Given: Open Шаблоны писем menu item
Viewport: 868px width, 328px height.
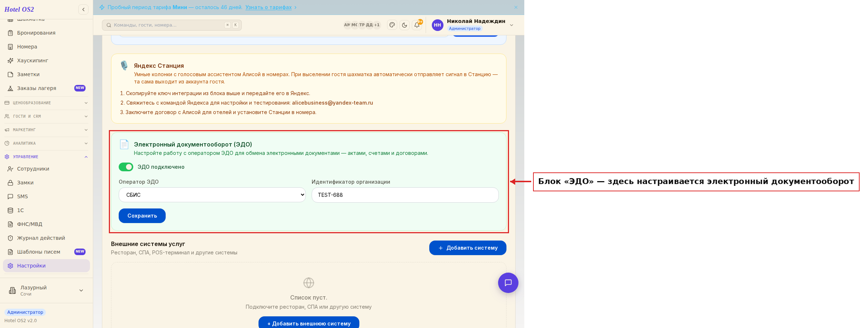Looking at the screenshot, I should tap(46, 252).
